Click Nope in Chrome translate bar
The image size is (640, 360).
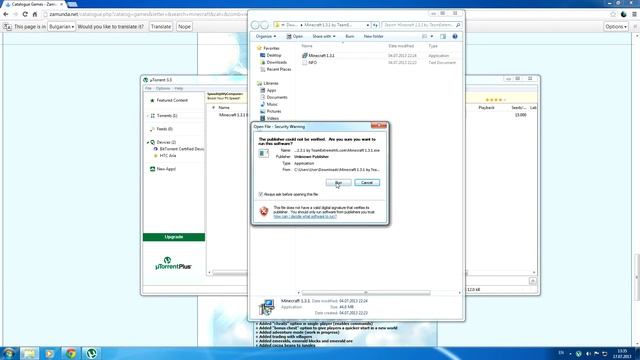[x=184, y=27]
